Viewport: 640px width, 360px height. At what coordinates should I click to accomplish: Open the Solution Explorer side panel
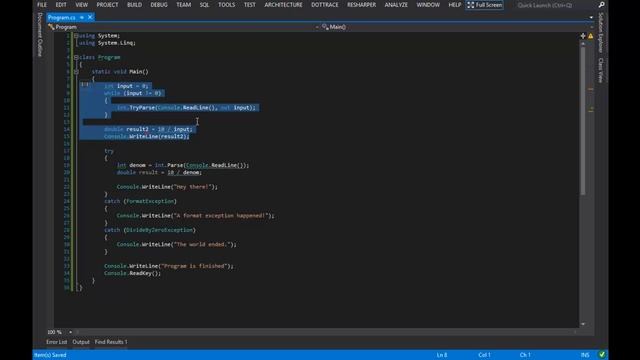point(601,32)
